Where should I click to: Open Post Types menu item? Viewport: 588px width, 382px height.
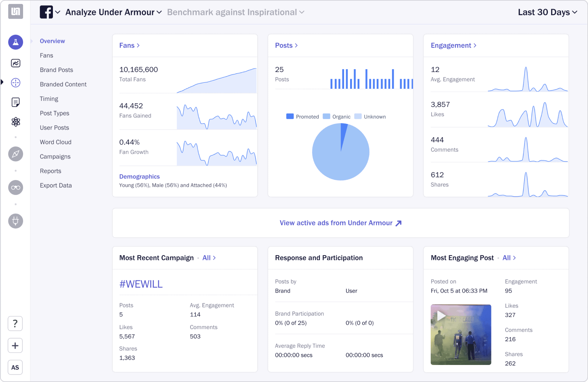[x=54, y=113]
